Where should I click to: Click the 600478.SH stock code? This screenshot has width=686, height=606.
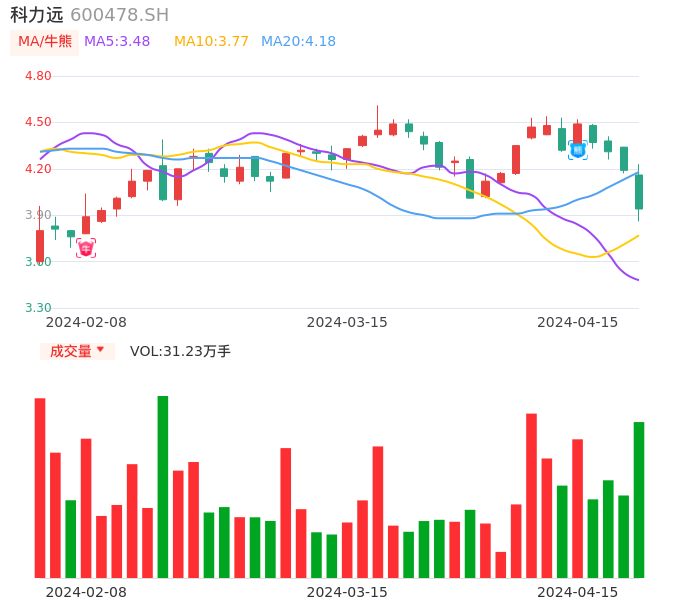coord(119,15)
